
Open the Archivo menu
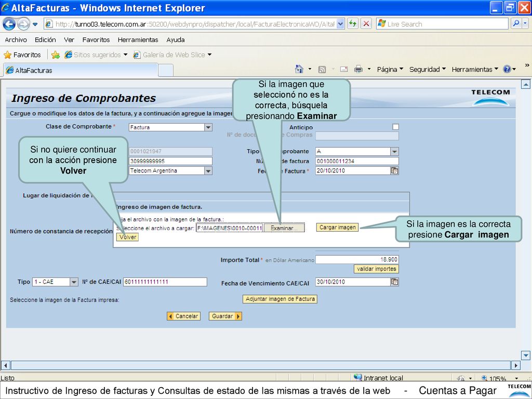(16, 39)
